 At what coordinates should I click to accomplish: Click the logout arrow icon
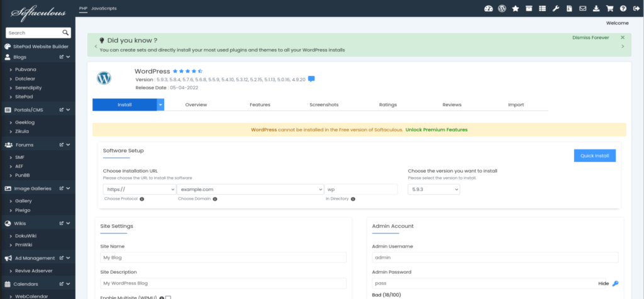point(635,9)
